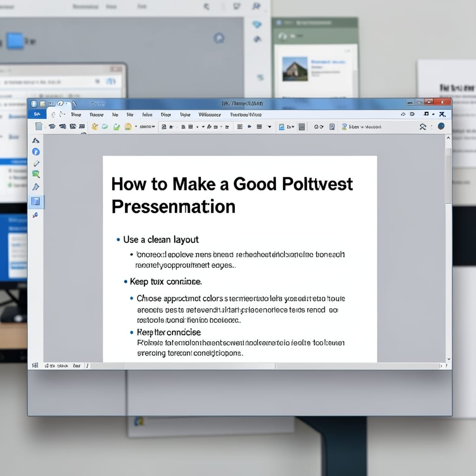
Task: Open the black triangle dropdown after lines icon
Action: [x=269, y=127]
